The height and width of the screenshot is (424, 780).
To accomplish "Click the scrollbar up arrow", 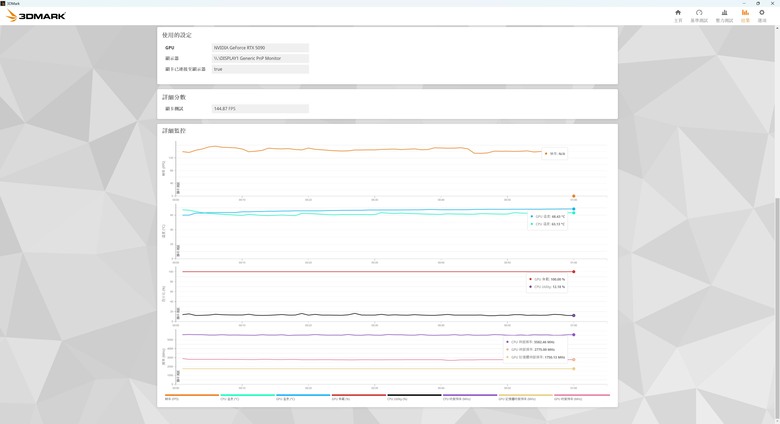I will 777,28.
